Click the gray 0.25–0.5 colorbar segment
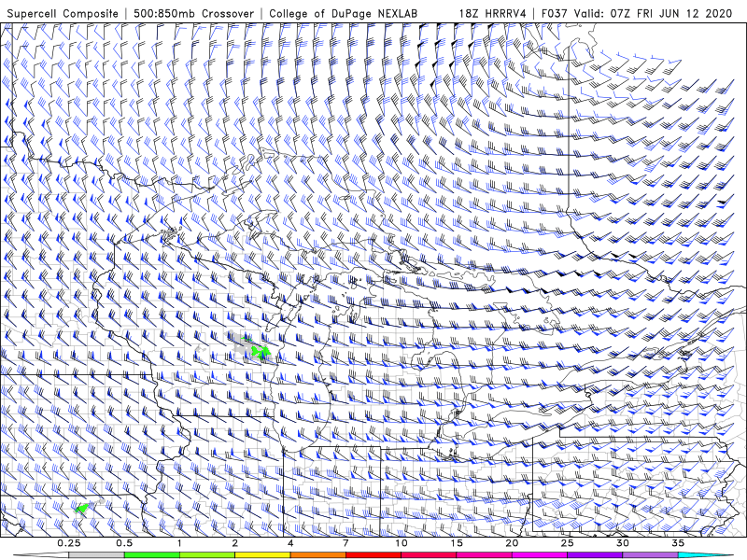The width and height of the screenshot is (747, 560). point(96,555)
